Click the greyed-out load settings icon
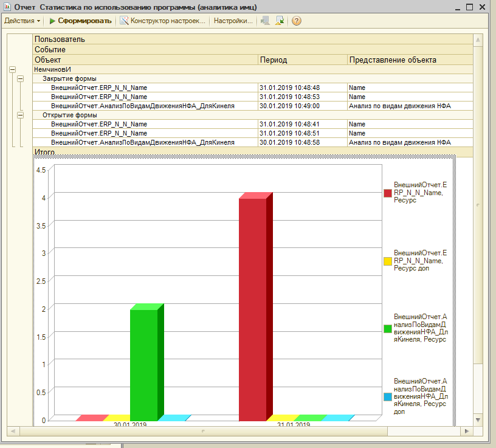The height and width of the screenshot is (448, 496). 264,21
